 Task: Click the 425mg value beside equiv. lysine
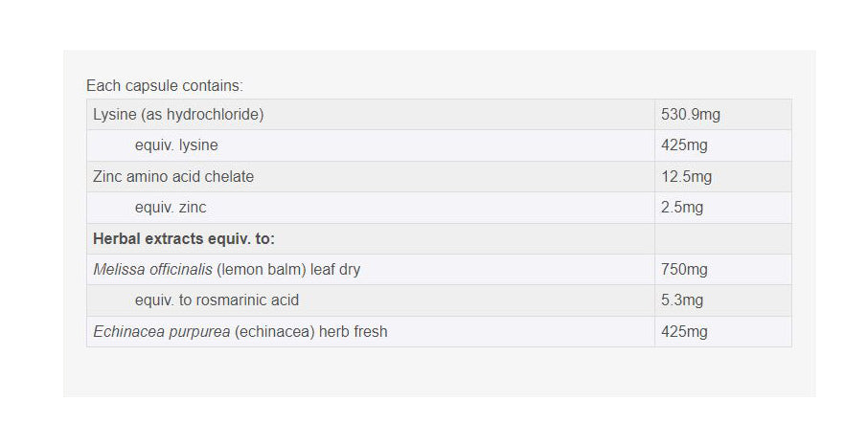click(684, 145)
